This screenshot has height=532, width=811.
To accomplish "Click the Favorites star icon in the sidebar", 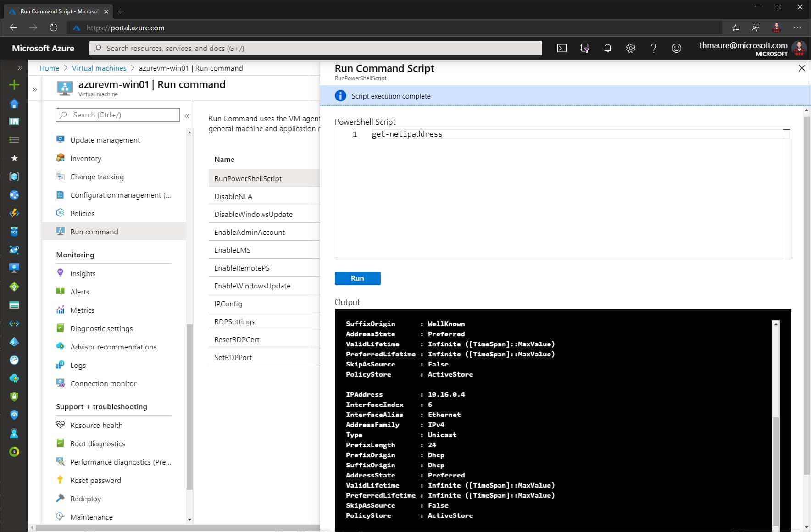I will pos(14,158).
